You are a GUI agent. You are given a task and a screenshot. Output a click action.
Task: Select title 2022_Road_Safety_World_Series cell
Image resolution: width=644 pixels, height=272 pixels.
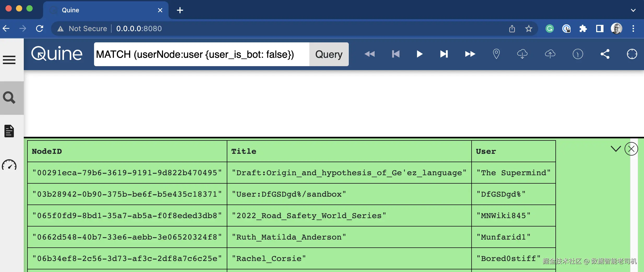coord(349,216)
